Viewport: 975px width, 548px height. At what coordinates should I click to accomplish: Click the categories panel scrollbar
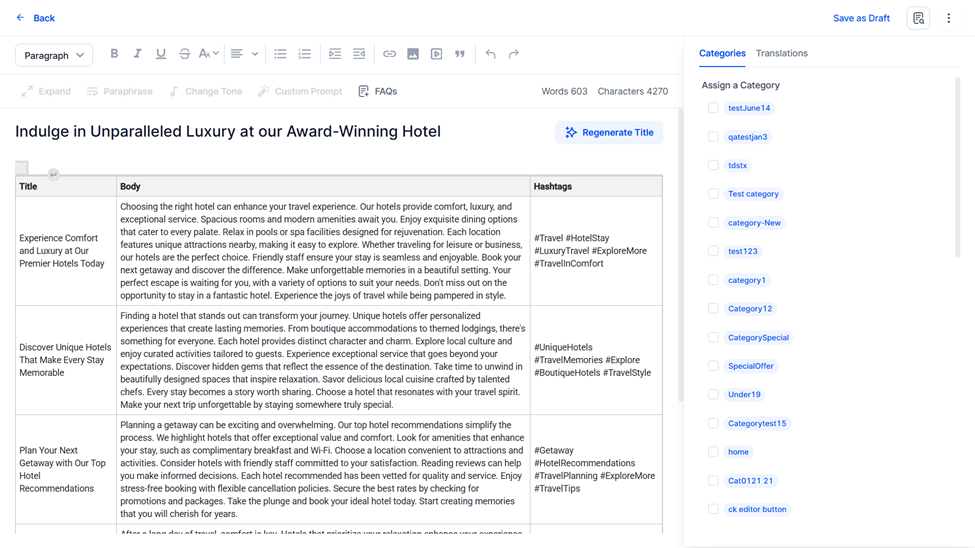click(x=958, y=167)
